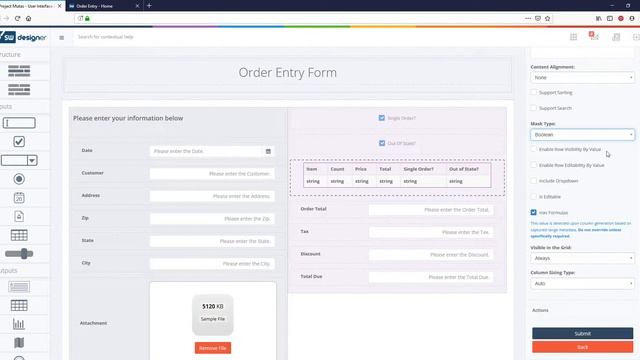Click the Actions section label
The height and width of the screenshot is (360, 640).
540,310
